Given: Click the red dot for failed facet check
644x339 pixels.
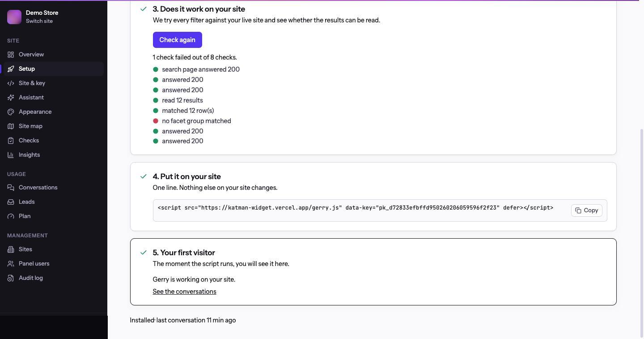Looking at the screenshot, I should click(x=156, y=121).
